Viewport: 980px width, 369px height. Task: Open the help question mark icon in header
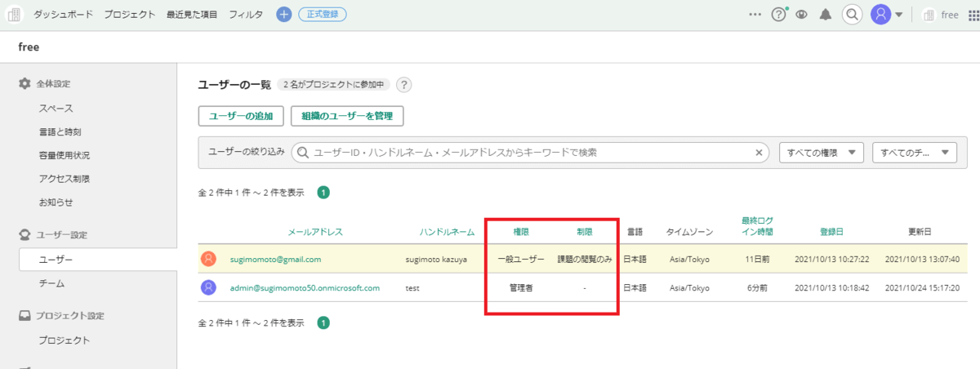point(779,15)
